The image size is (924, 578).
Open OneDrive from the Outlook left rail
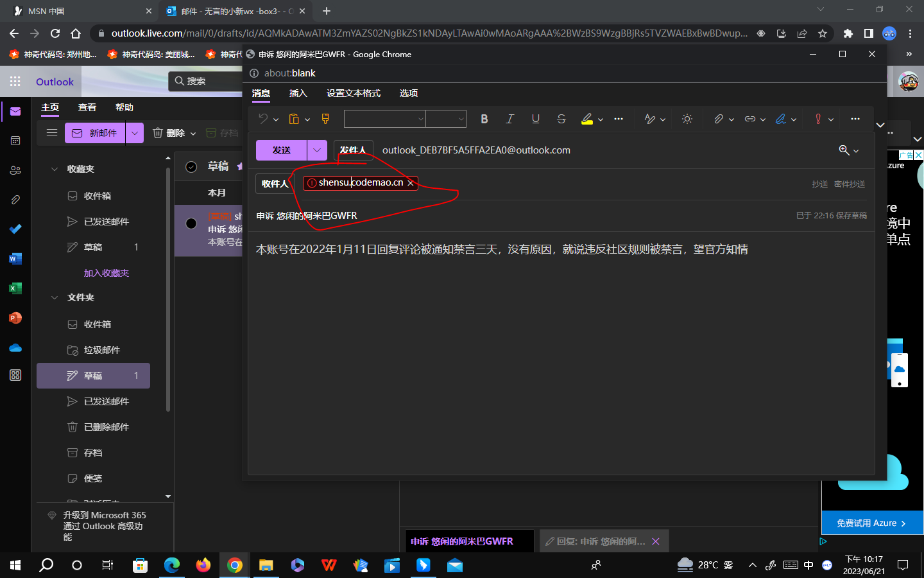click(x=15, y=347)
